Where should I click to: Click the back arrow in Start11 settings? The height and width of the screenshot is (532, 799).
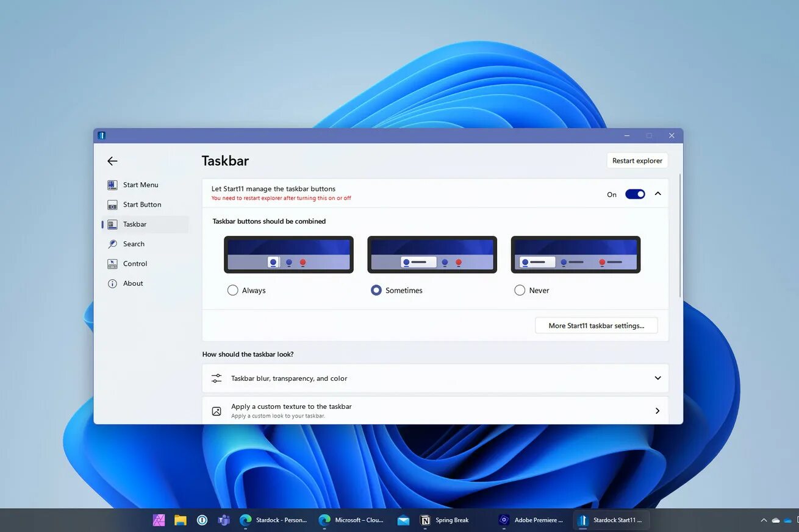coord(112,161)
